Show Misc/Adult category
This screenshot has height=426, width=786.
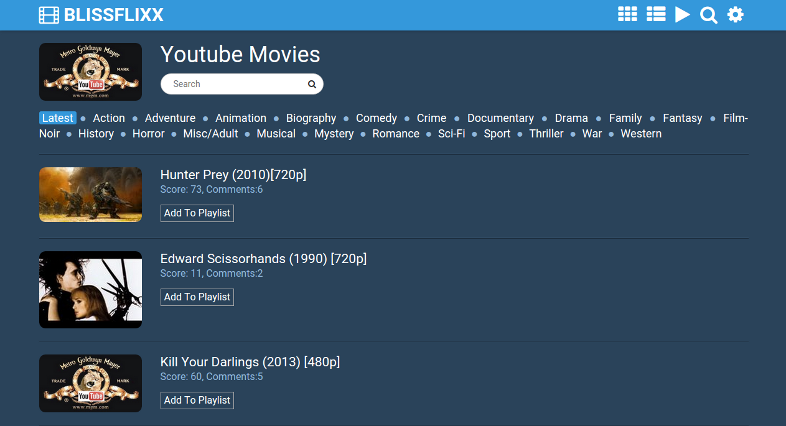211,134
